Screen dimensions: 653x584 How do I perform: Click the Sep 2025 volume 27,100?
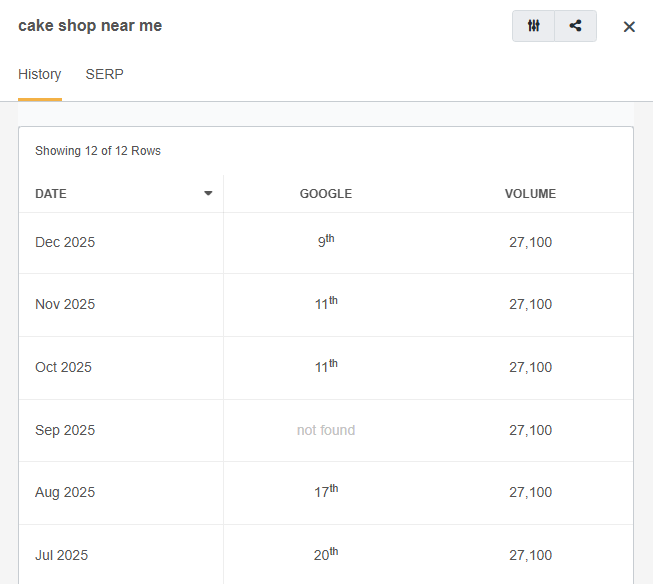(530, 430)
